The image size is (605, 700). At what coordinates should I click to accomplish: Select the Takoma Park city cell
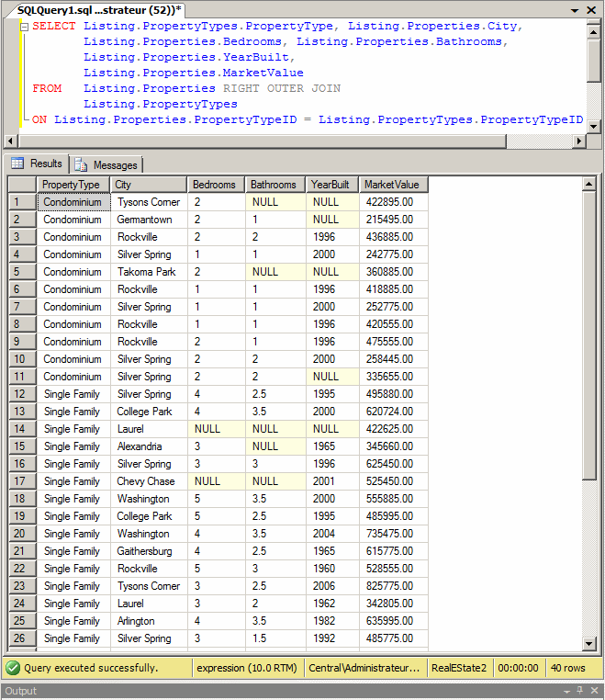click(149, 271)
